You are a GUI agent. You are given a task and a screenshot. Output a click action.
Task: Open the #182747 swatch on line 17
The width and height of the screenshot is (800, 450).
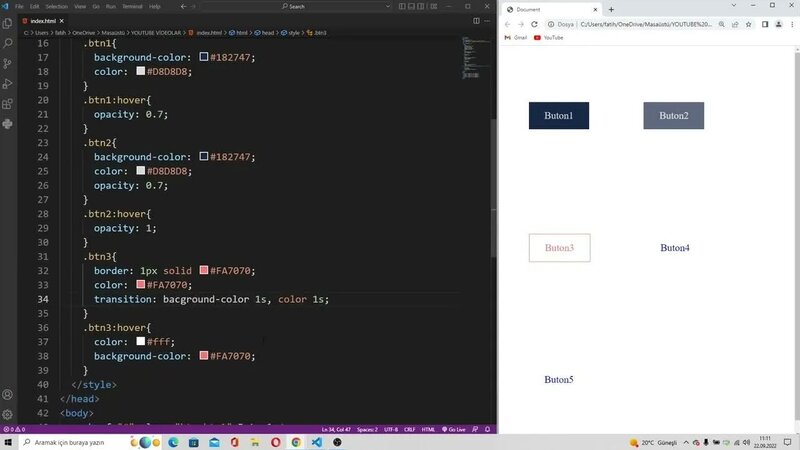point(204,57)
